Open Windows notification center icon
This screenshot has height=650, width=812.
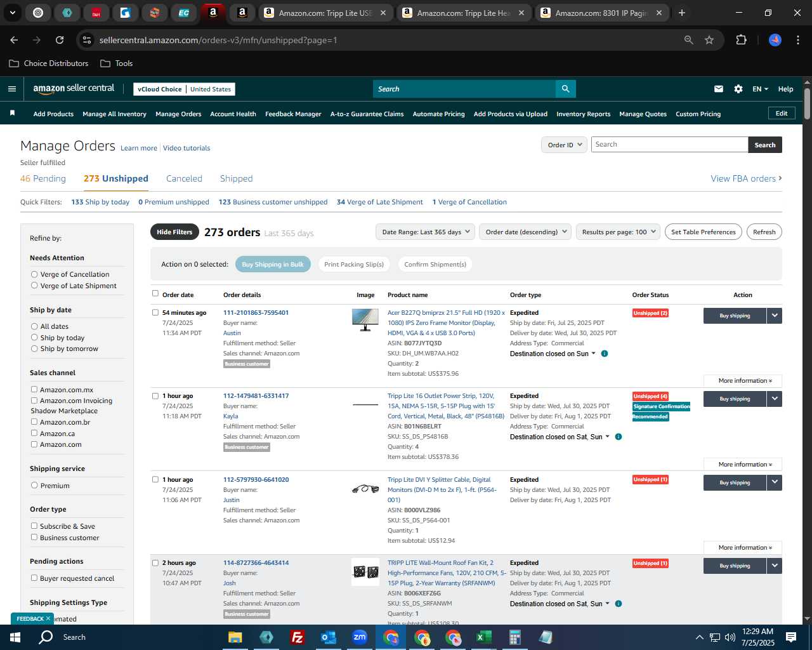(x=791, y=637)
